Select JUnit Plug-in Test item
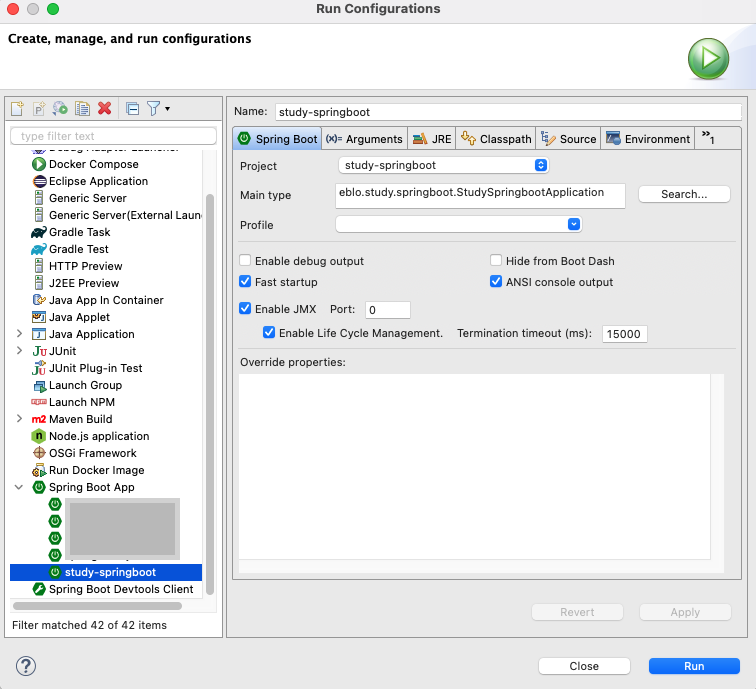Screen dimensions: 756x689 point(87,368)
